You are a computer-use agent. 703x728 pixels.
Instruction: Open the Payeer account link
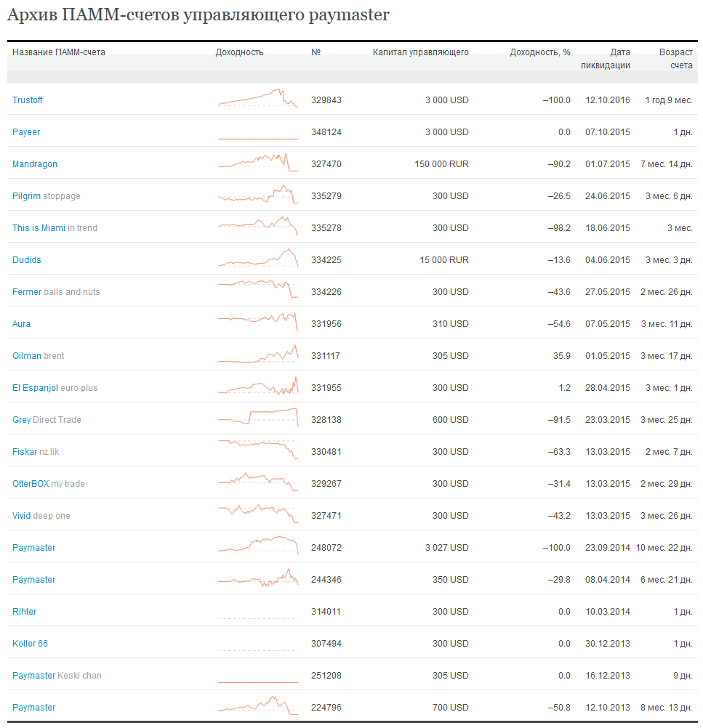(x=26, y=132)
